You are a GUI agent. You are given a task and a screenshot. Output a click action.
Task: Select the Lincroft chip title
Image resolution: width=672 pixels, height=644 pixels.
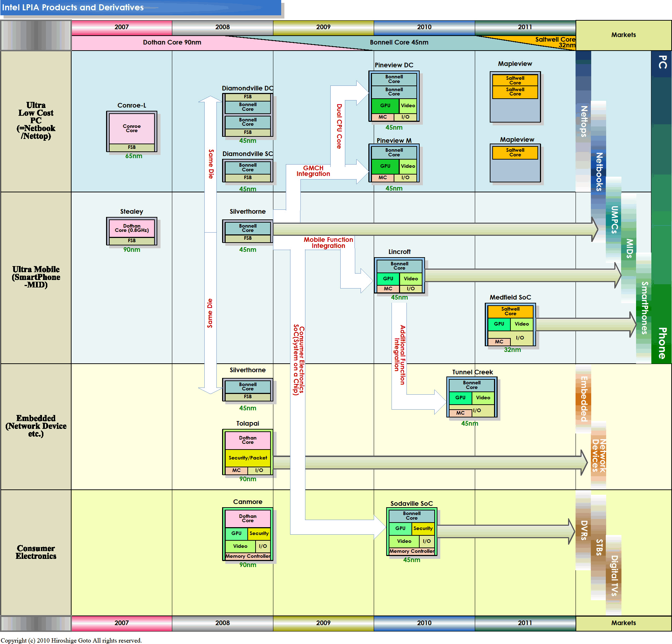tap(399, 252)
